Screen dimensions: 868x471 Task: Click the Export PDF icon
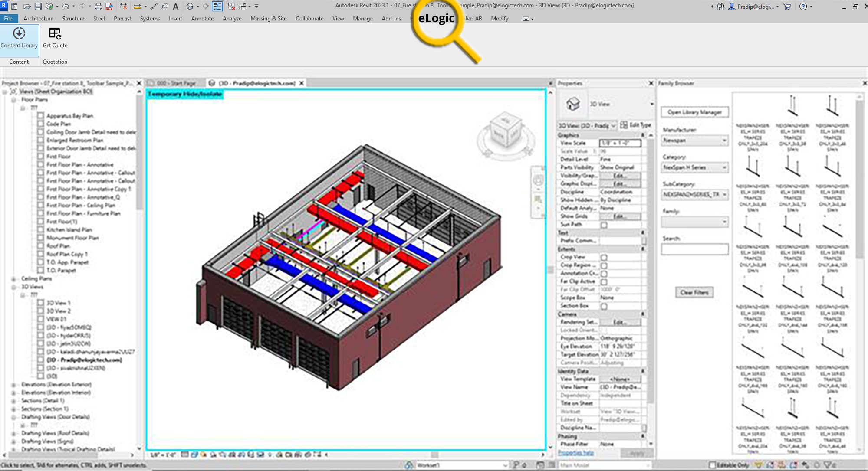tap(108, 7)
